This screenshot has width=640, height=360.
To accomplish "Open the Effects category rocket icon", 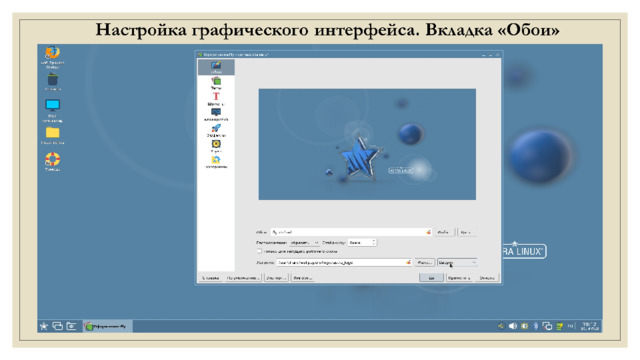I will point(216,131).
